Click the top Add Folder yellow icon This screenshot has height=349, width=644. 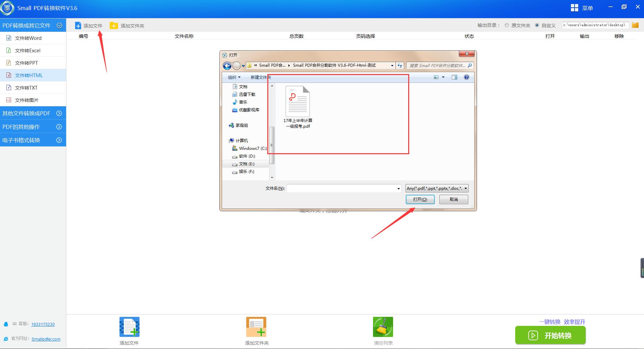(x=114, y=26)
